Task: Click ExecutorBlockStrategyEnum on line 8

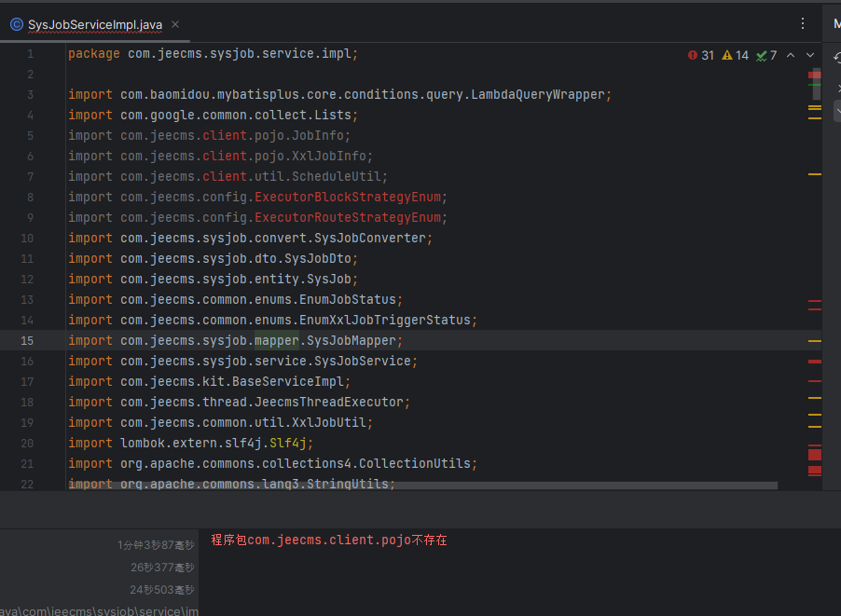Action: (x=350, y=197)
